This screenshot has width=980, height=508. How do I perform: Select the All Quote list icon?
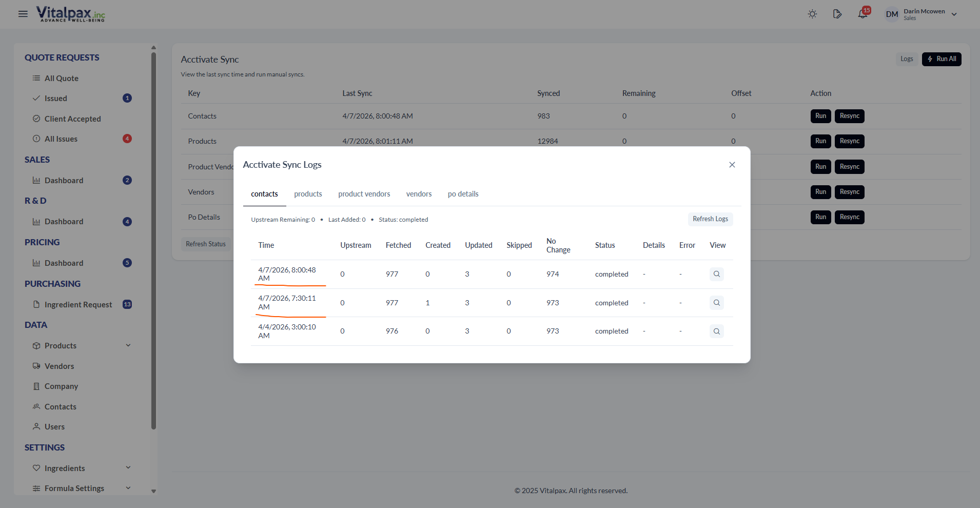[36, 78]
